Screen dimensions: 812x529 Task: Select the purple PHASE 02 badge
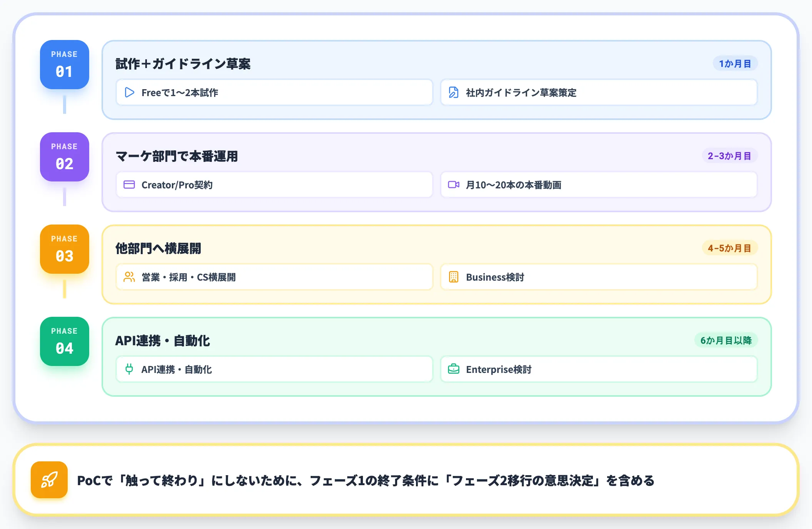[65, 157]
